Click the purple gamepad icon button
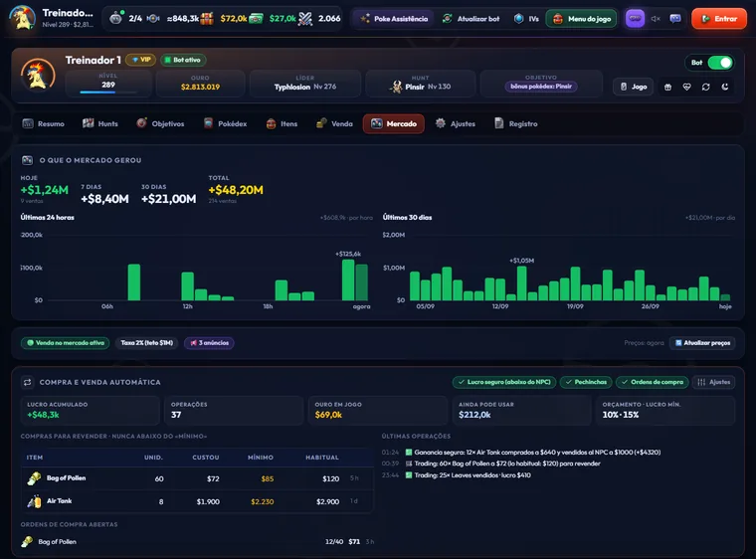The height and width of the screenshot is (559, 756). 635,18
